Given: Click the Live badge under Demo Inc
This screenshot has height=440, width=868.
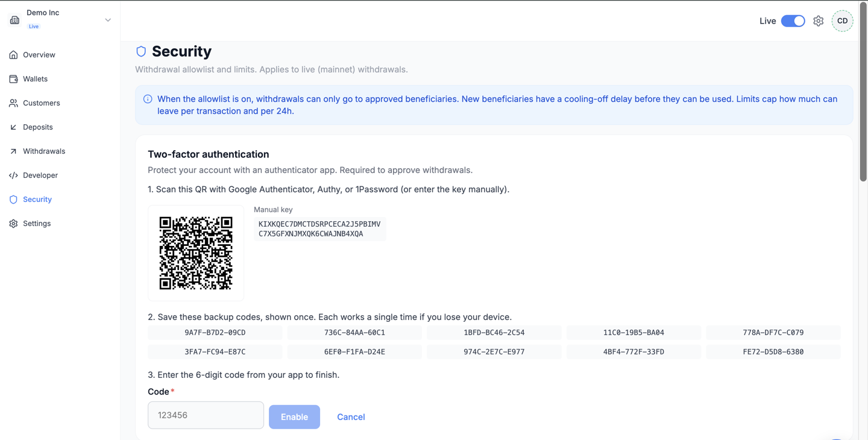Looking at the screenshot, I should click(x=34, y=27).
